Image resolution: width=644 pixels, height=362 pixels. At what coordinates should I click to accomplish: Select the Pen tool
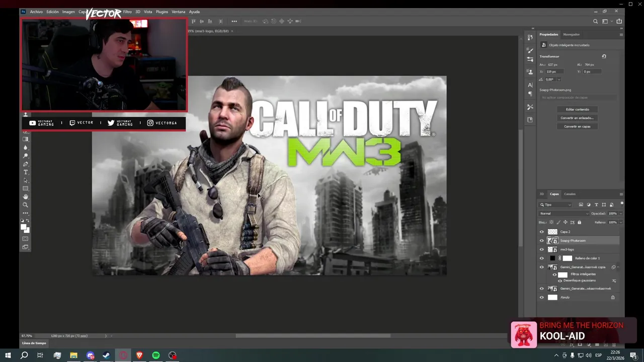(26, 164)
